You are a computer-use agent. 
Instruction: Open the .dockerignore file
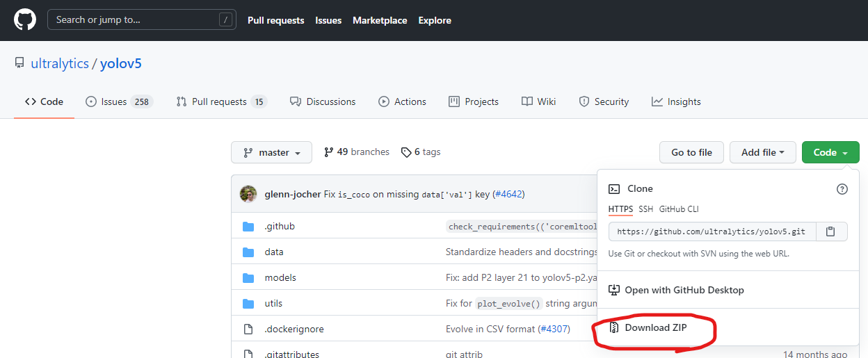coord(294,329)
